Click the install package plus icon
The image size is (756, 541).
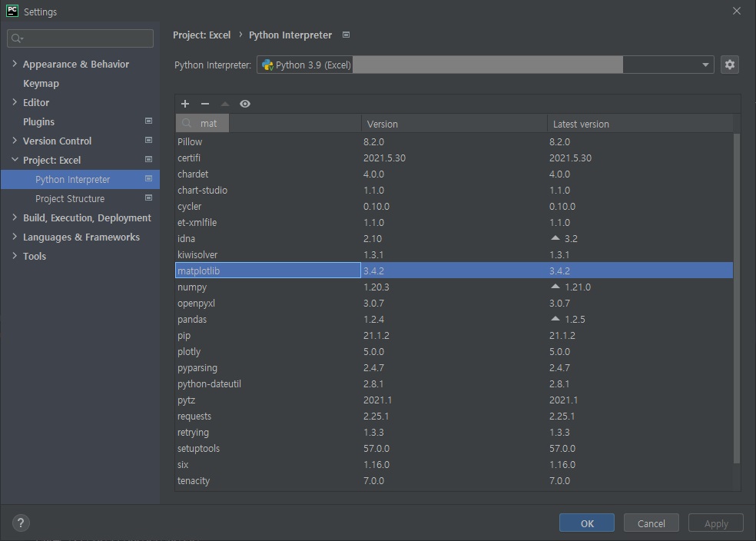tap(185, 104)
